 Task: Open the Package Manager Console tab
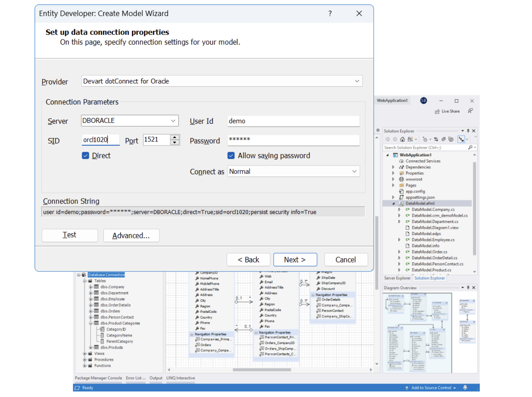point(98,378)
